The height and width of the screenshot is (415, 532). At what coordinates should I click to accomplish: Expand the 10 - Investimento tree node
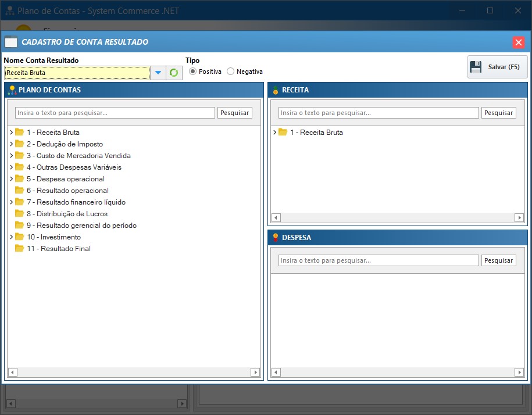pyautogui.click(x=11, y=237)
